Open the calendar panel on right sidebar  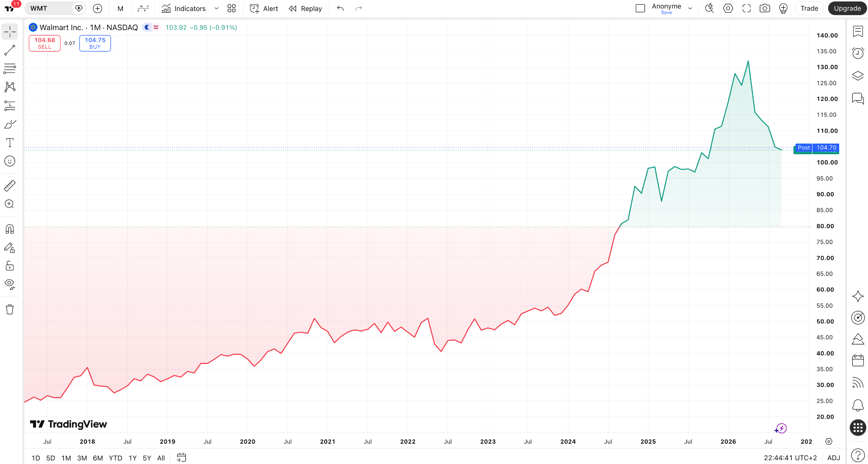[858, 361]
